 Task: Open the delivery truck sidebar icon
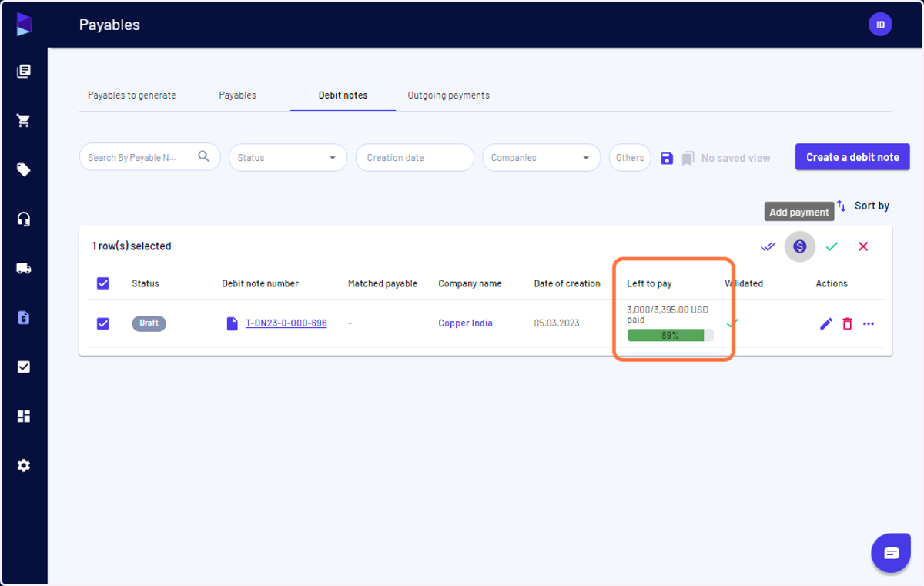pyautogui.click(x=24, y=269)
